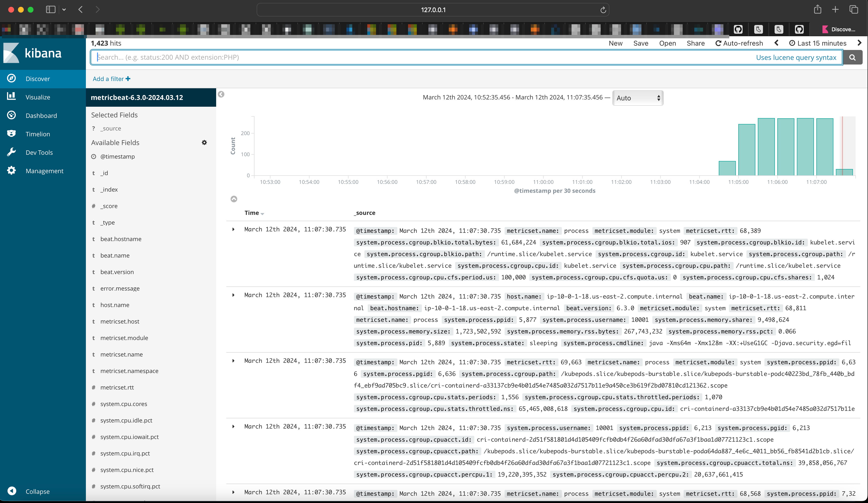
Task: Open the Share menu item
Action: click(x=695, y=43)
